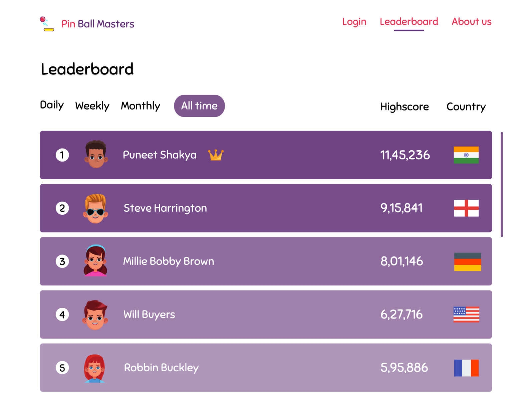This screenshot has height=399, width=532.
Task: Open the Login page
Action: click(354, 21)
